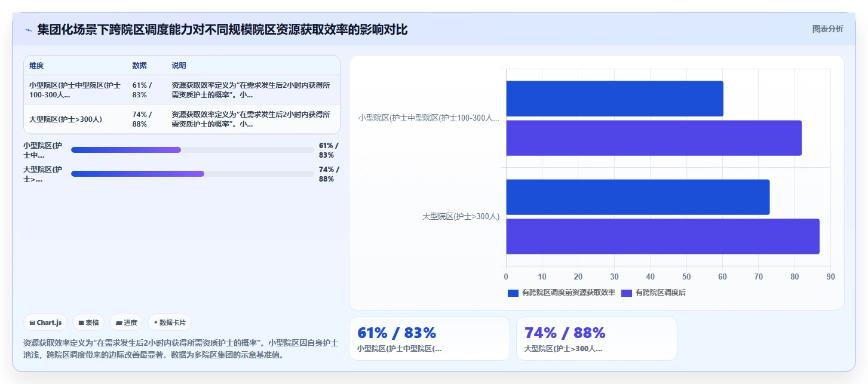This screenshot has height=384, width=868.
Task: Click y-axis label 小型院区(护士中型院区
Action: pyautogui.click(x=429, y=118)
